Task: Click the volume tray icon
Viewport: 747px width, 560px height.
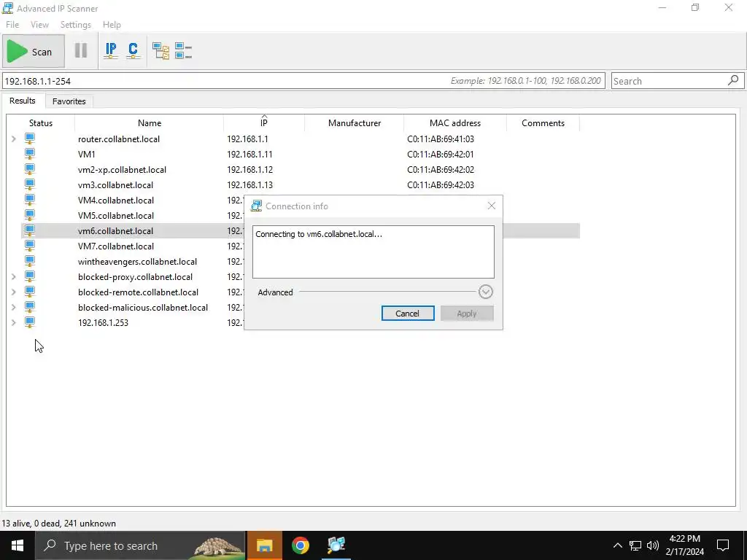Action: coord(653,545)
